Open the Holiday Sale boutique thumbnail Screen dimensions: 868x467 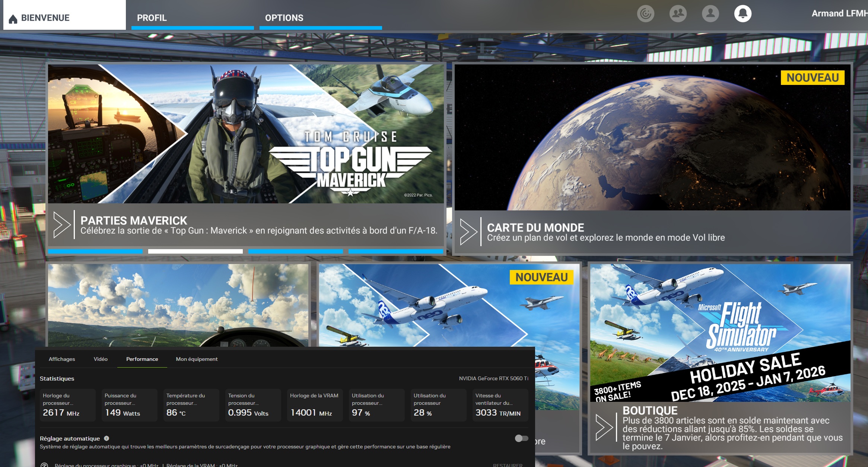(720, 333)
